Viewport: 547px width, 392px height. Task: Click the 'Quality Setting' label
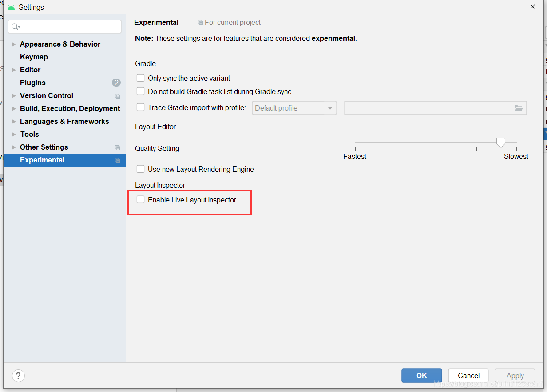(157, 148)
